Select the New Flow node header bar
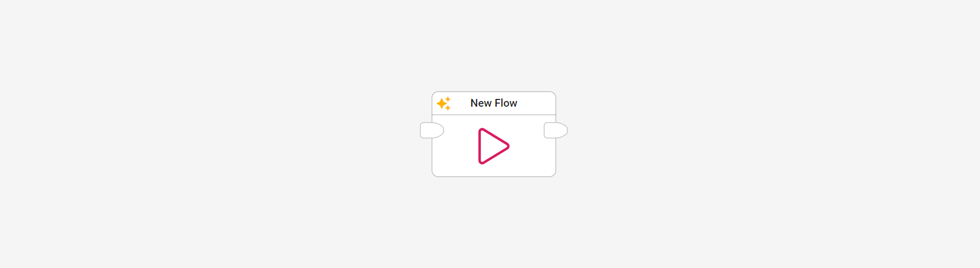Image resolution: width=980 pixels, height=268 pixels. [x=494, y=103]
